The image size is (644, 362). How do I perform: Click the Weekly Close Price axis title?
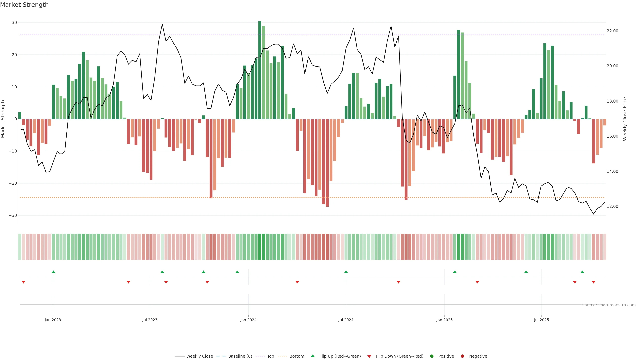point(625,119)
